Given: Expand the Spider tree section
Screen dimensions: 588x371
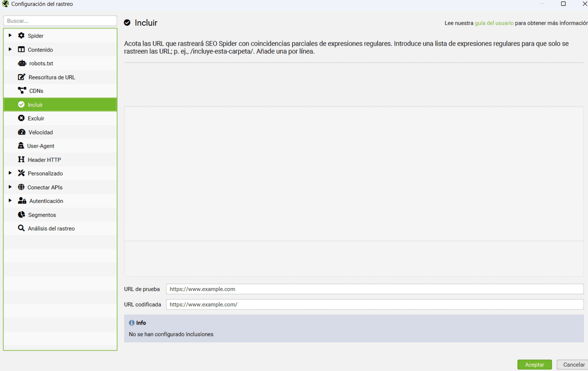Looking at the screenshot, I should [10, 35].
